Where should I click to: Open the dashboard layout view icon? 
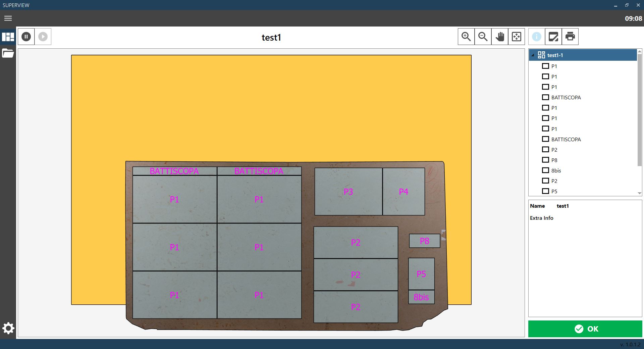pyautogui.click(x=8, y=37)
